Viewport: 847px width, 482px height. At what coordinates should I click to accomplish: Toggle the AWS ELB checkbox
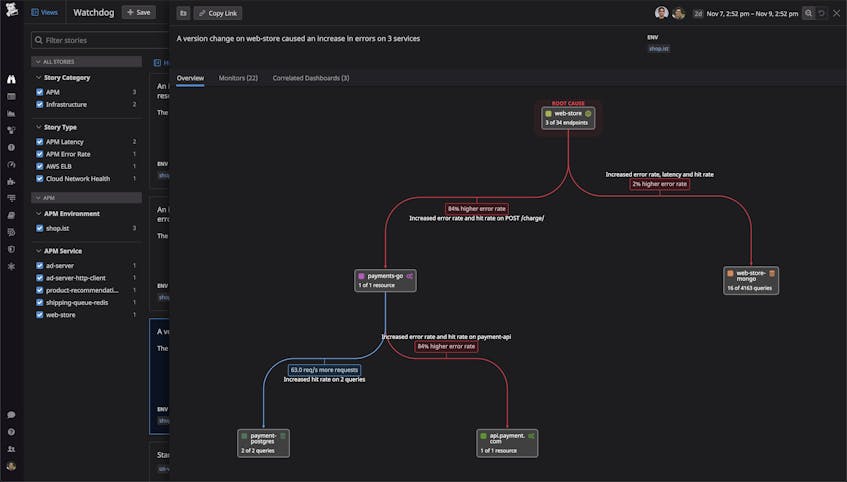39,166
